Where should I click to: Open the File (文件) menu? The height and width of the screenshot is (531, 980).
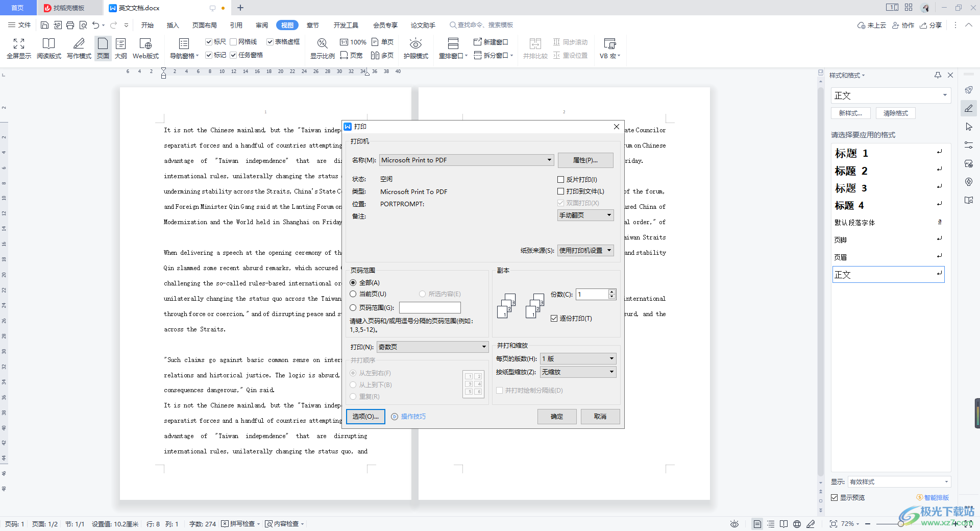pyautogui.click(x=20, y=25)
